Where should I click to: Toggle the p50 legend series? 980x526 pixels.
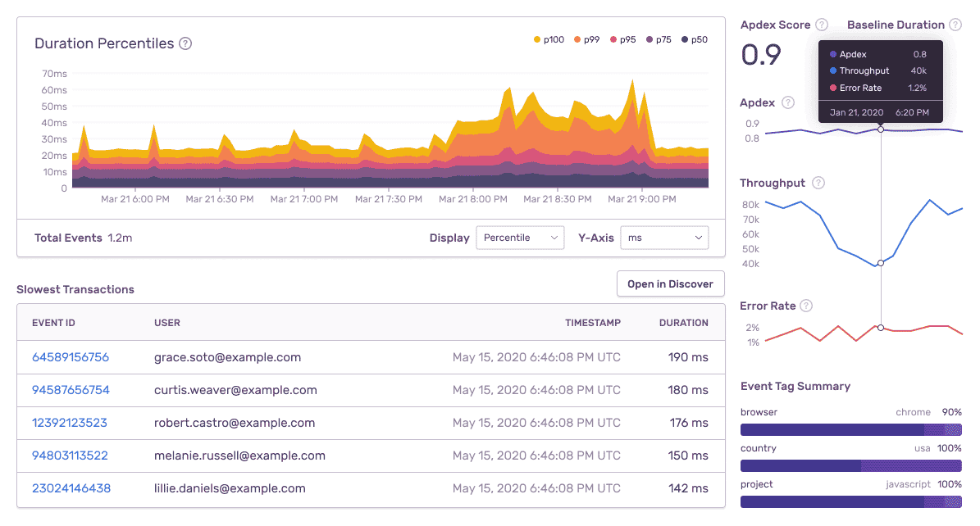tap(695, 40)
